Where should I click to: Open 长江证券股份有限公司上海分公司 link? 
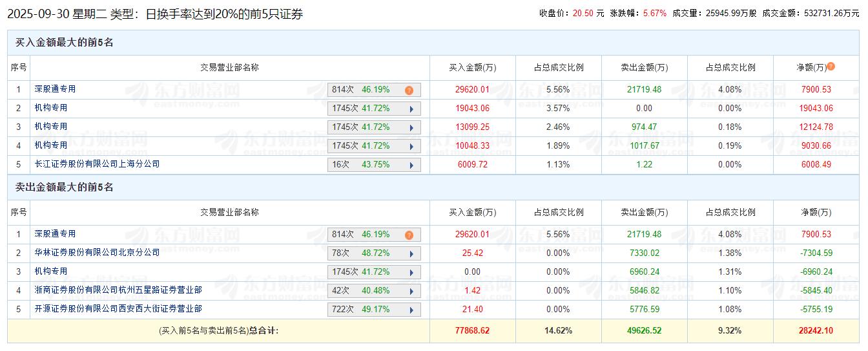tap(97, 164)
